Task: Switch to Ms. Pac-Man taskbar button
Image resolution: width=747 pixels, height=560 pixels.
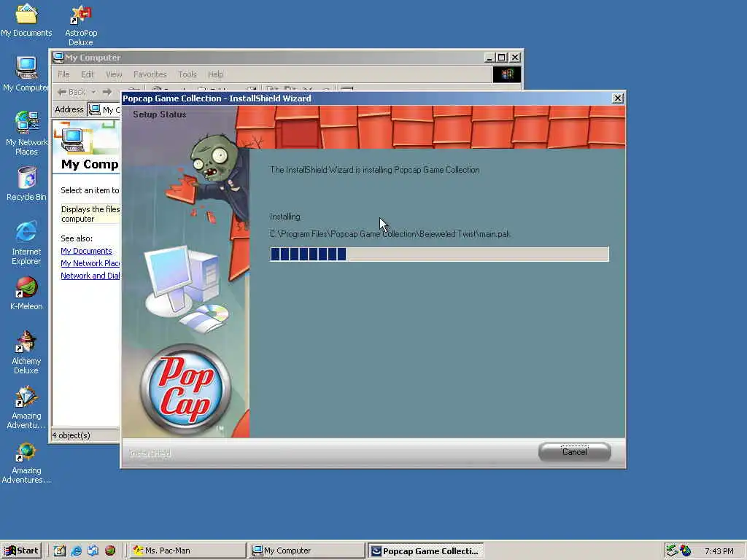Action: coord(187,551)
